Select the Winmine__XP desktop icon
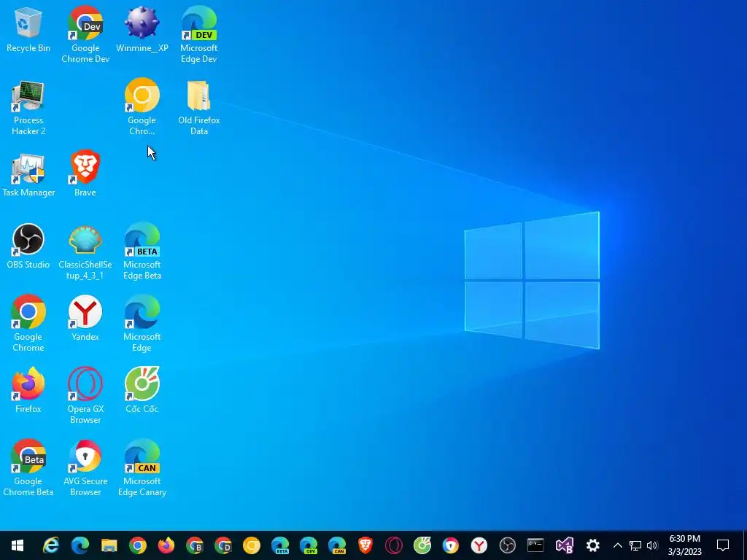The height and width of the screenshot is (560, 747). tap(142, 31)
